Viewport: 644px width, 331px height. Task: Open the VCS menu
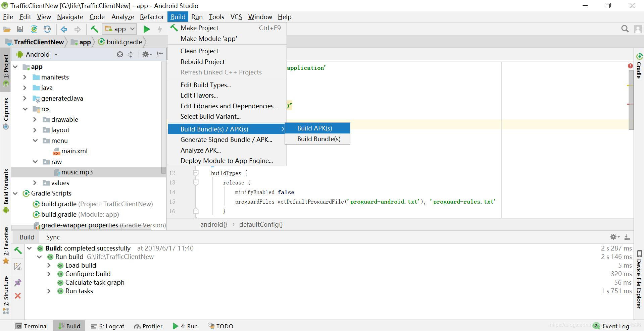click(x=236, y=17)
